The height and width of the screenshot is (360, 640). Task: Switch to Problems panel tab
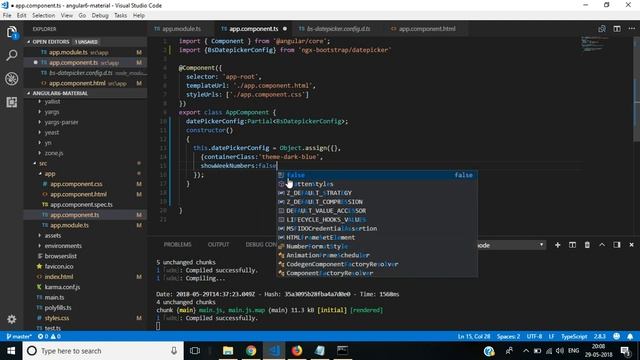[x=178, y=244]
